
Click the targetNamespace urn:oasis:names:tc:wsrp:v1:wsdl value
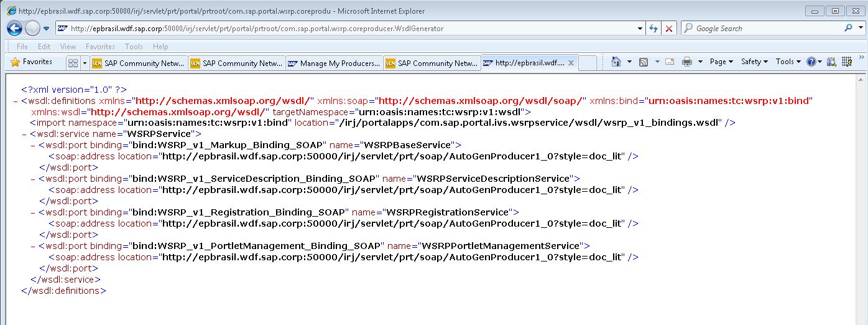[x=440, y=112]
